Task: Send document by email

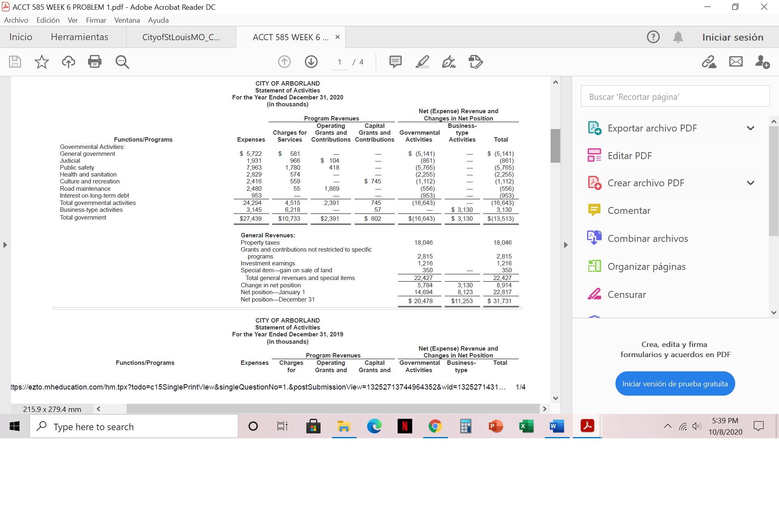Action: (x=736, y=62)
